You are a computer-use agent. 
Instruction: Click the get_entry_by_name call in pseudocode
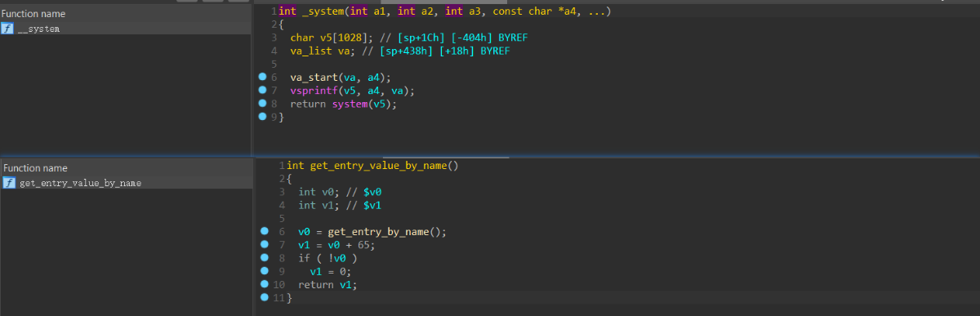click(378, 232)
